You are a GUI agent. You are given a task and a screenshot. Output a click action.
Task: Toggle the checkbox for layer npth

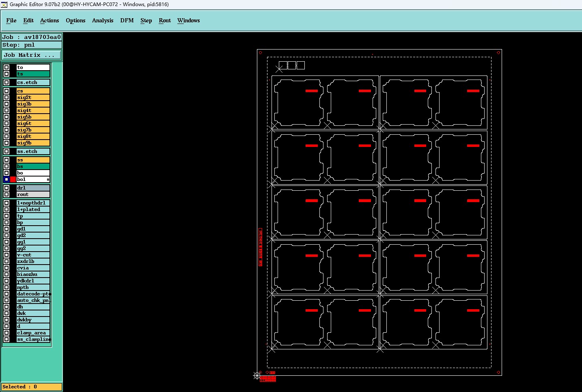6,287
